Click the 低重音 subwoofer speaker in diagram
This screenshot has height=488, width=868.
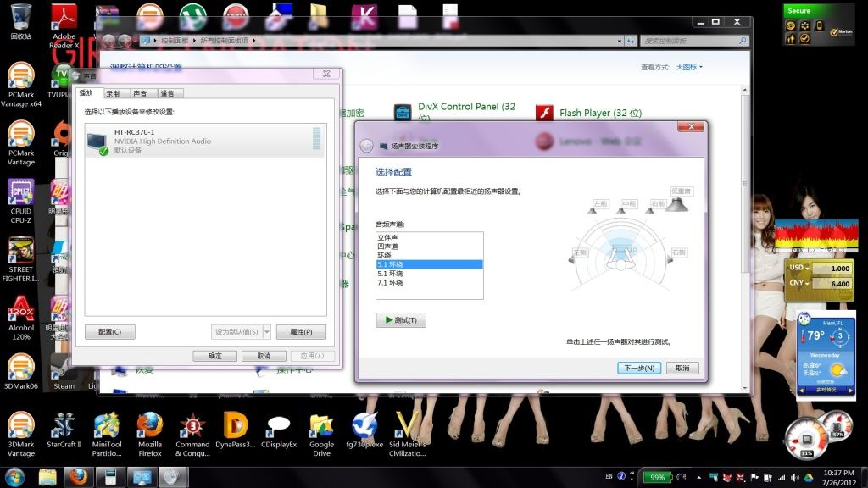[676, 205]
